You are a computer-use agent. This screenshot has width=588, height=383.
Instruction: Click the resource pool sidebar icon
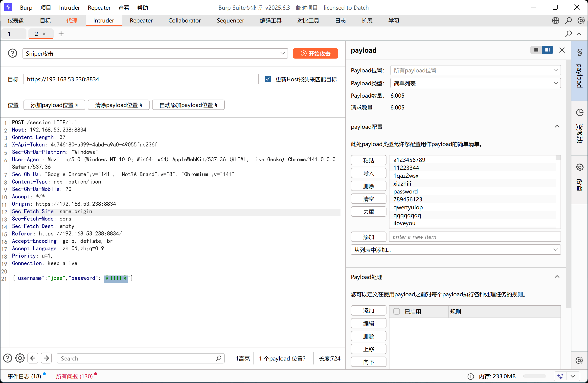pos(580,113)
